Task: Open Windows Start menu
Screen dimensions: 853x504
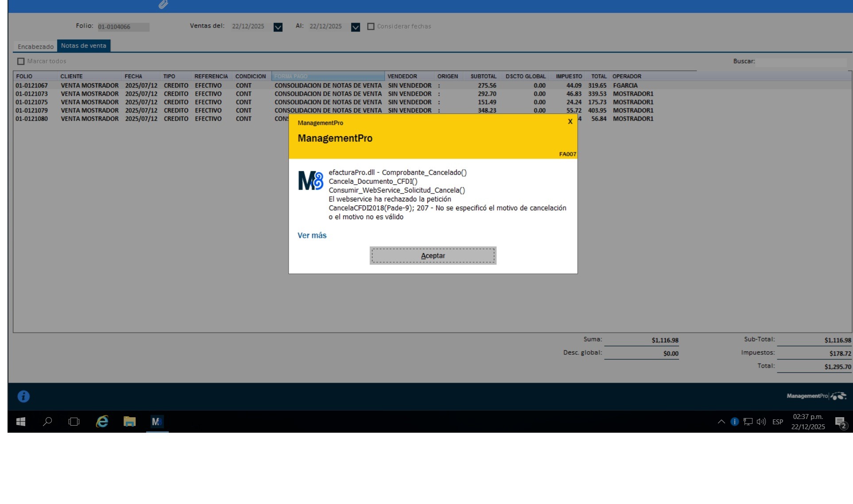Action: [x=21, y=422]
